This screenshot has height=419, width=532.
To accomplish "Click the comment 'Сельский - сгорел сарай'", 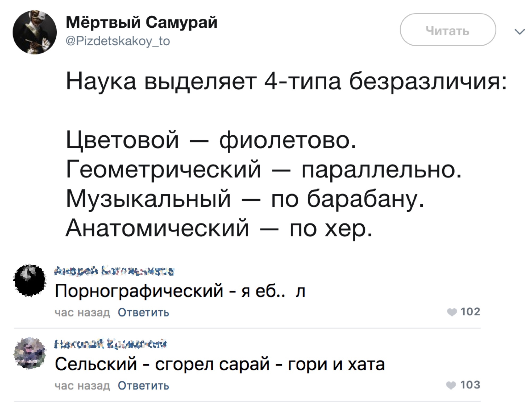I will (219, 364).
